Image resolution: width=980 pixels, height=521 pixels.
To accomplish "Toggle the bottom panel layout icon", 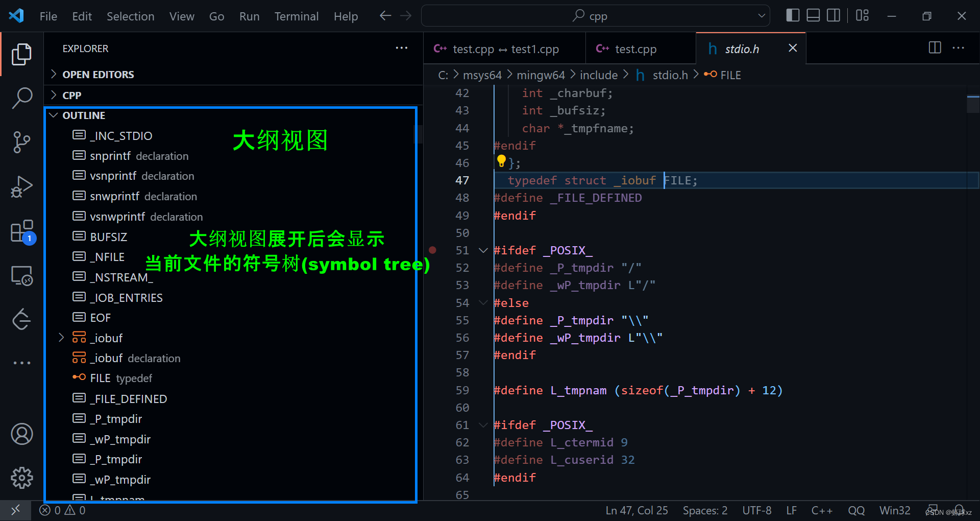I will (813, 16).
